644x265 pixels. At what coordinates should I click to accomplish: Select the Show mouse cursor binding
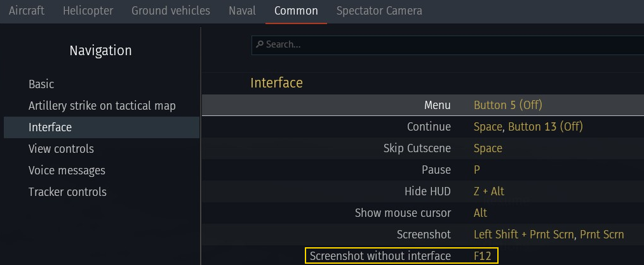pos(480,213)
